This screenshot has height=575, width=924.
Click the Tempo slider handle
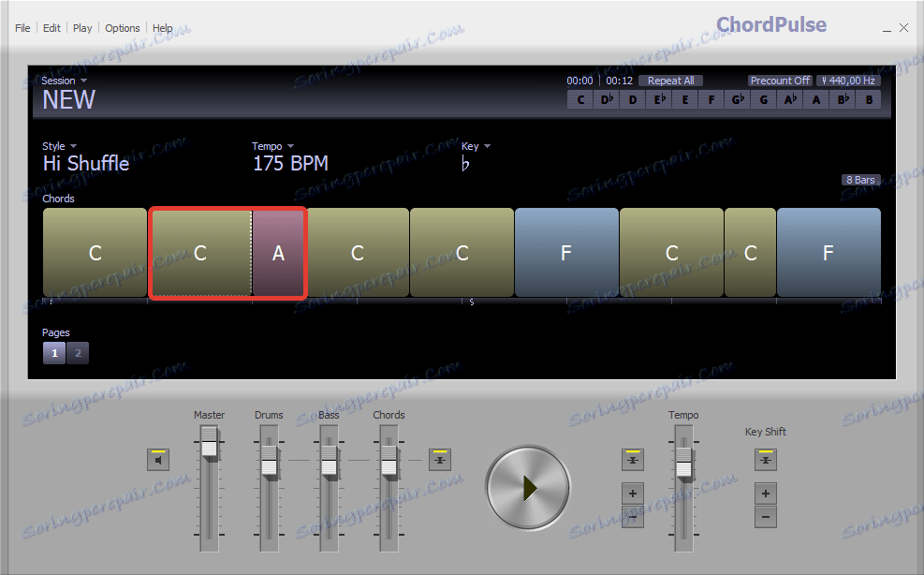683,463
